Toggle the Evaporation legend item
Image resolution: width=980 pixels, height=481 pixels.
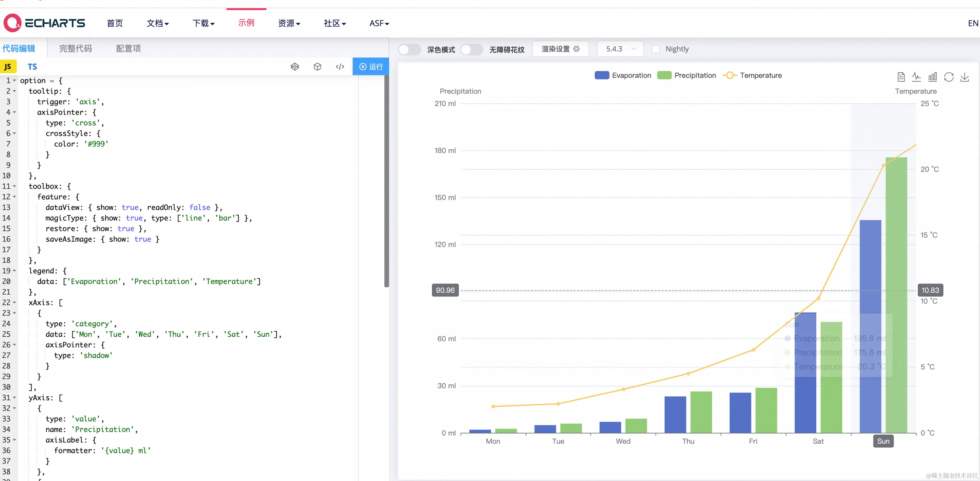click(x=623, y=75)
